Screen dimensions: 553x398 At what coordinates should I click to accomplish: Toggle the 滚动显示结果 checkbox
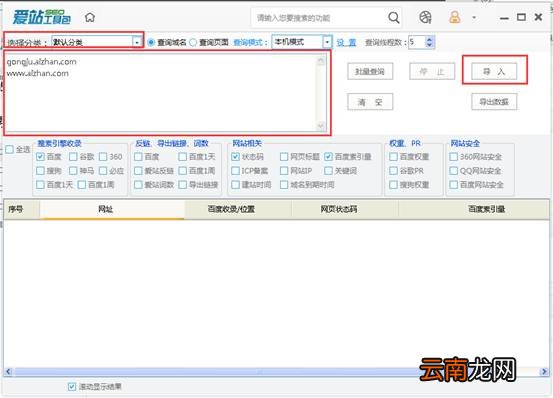(x=72, y=387)
